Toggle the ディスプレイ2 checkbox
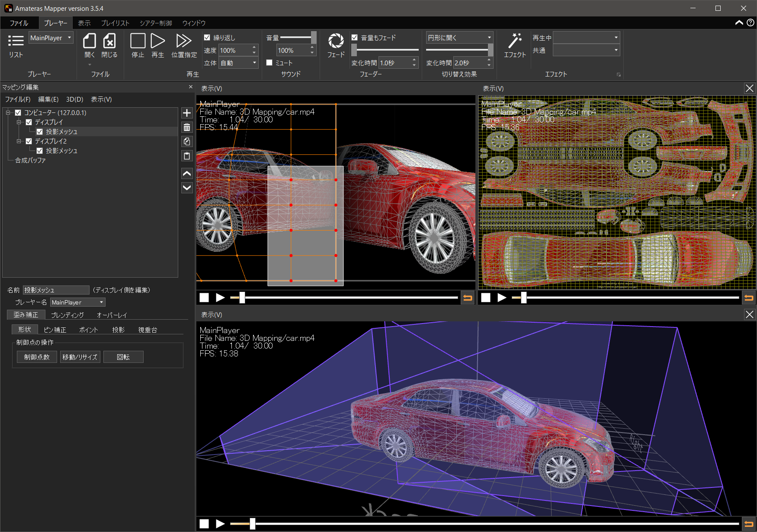Viewport: 757px width, 532px height. [29, 141]
